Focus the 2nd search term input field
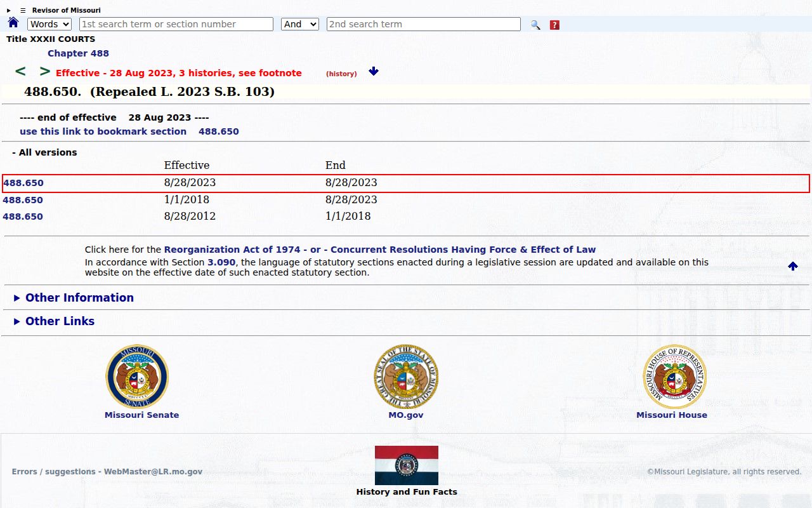 point(424,24)
